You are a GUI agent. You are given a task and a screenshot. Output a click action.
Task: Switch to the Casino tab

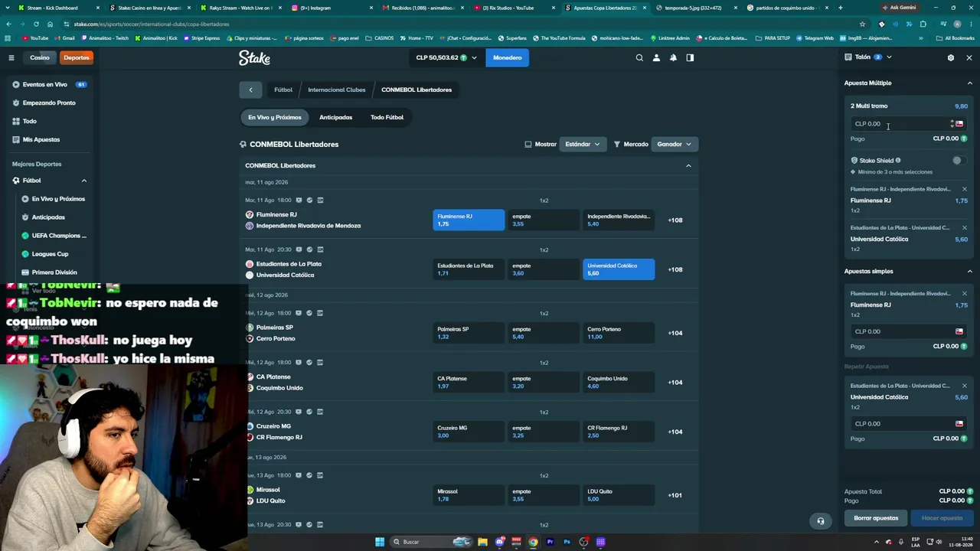pos(40,57)
